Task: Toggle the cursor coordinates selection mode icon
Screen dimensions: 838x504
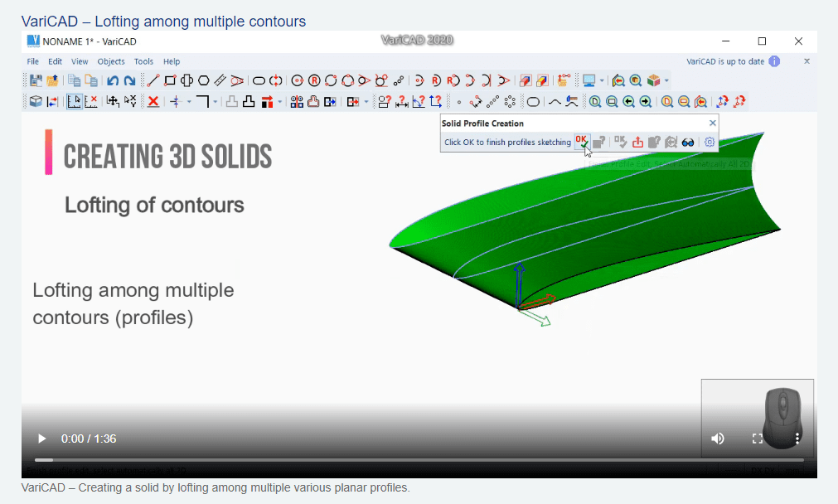Action: [x=75, y=102]
